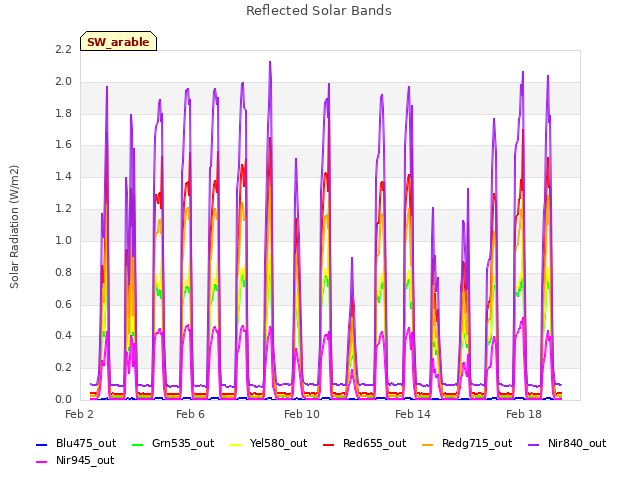Click the blue Blu475_out legend swatch
The width and height of the screenshot is (640, 480).
click(x=42, y=444)
